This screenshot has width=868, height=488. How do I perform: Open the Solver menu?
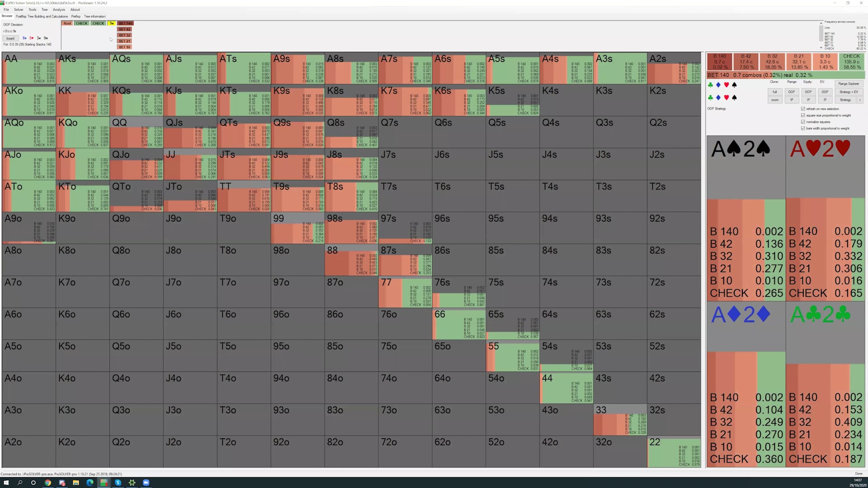pyautogui.click(x=19, y=9)
